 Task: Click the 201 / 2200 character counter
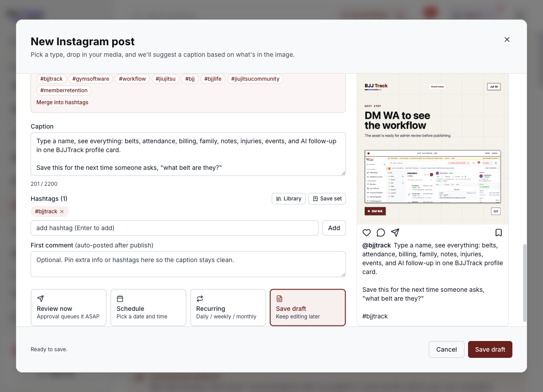pyautogui.click(x=44, y=184)
